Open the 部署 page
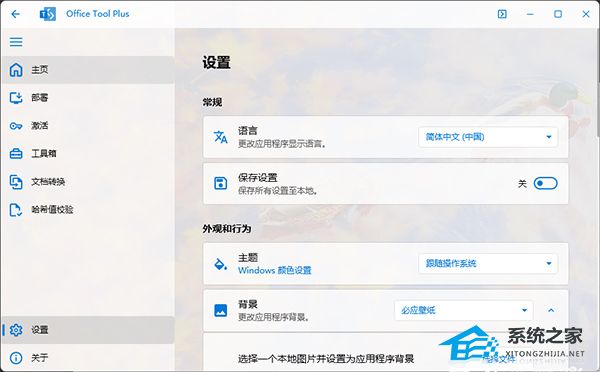 (x=88, y=98)
